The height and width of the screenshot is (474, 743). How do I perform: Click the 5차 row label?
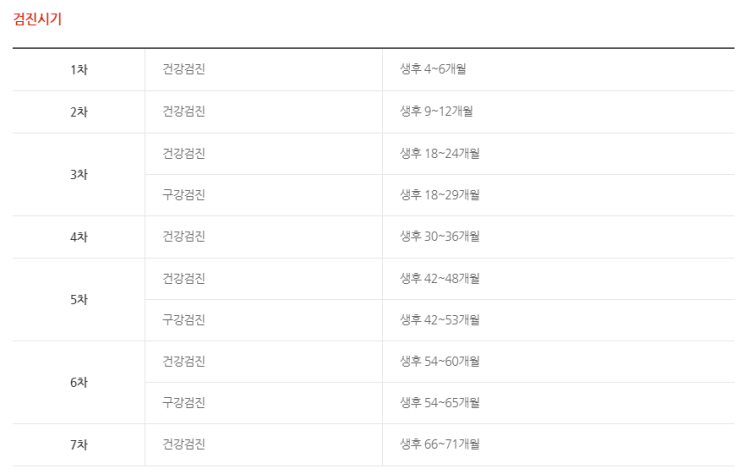79,299
